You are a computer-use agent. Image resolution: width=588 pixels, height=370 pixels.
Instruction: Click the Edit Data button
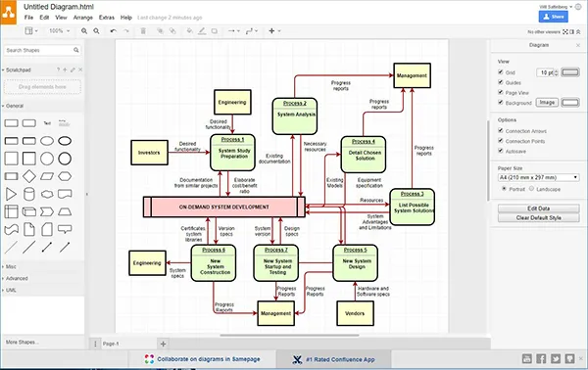pos(538,208)
